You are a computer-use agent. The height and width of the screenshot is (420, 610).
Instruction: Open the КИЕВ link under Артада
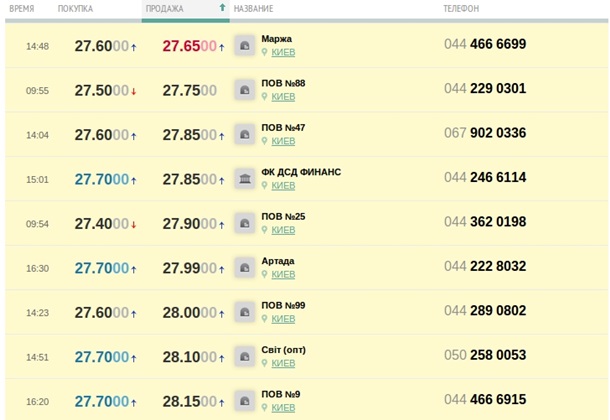tap(283, 275)
